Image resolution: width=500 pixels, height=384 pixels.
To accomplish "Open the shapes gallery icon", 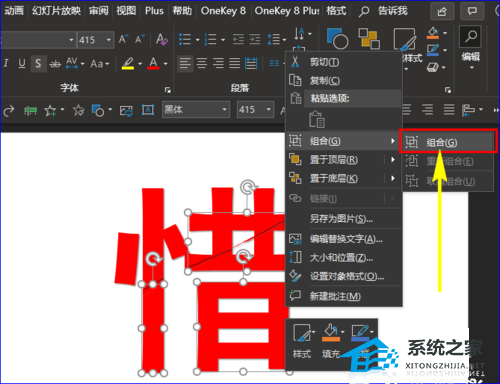I will click(337, 39).
